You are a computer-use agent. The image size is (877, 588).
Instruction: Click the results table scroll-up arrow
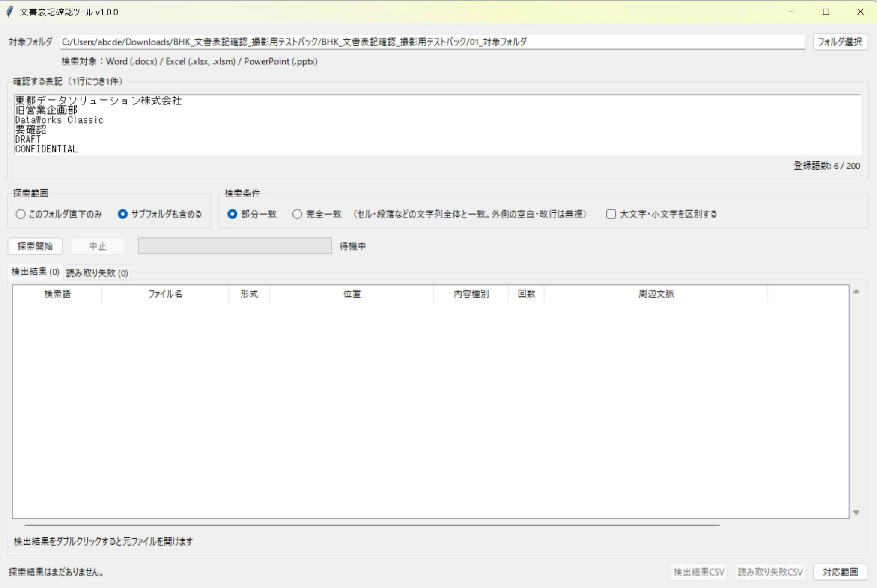856,292
